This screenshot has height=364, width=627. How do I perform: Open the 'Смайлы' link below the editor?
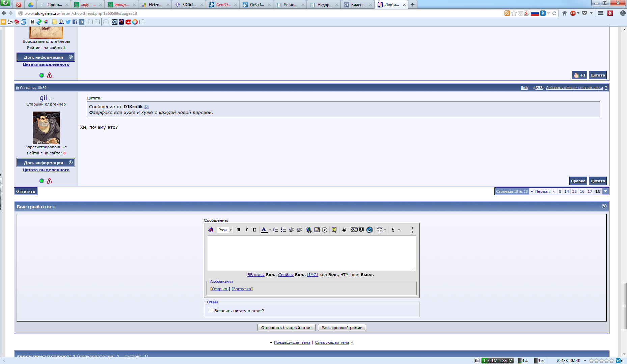tap(286, 275)
